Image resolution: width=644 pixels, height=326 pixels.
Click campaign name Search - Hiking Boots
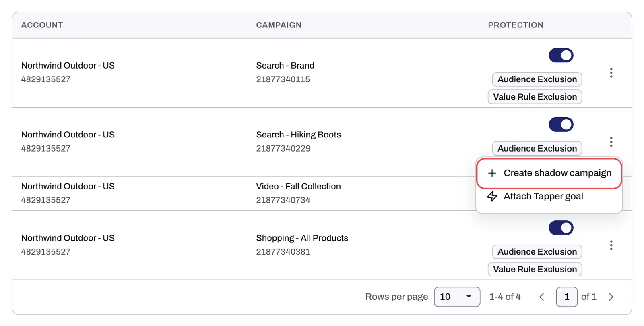click(x=298, y=135)
